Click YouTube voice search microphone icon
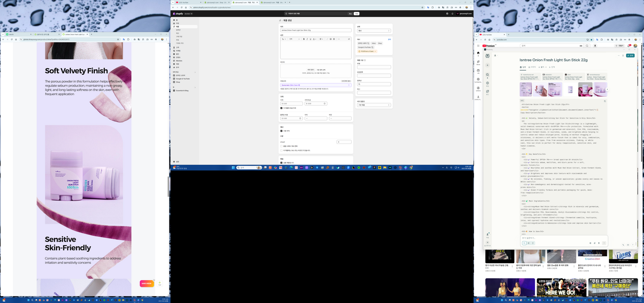The height and width of the screenshot is (303, 644). pos(595,46)
